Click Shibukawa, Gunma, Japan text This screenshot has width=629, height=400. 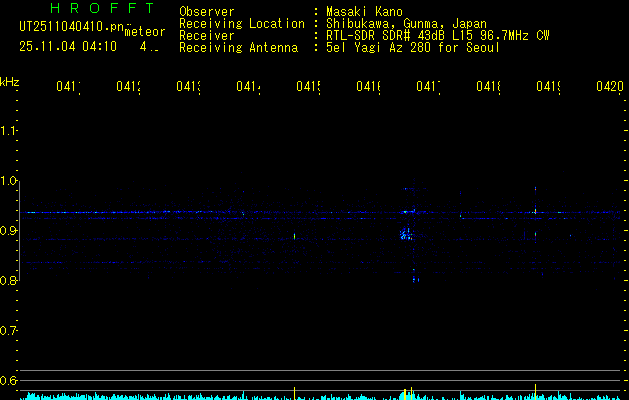tap(406, 24)
